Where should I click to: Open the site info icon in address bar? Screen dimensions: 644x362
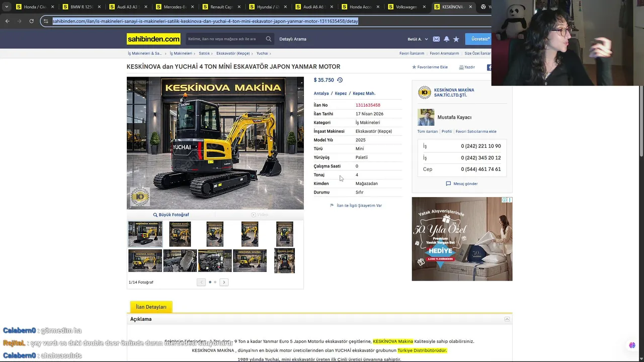[x=46, y=21]
